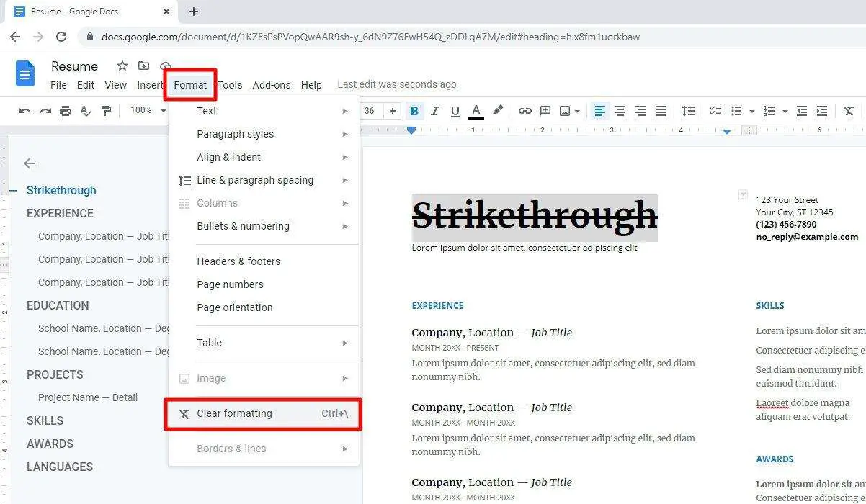Align text right
The image size is (866, 504).
[x=640, y=111]
